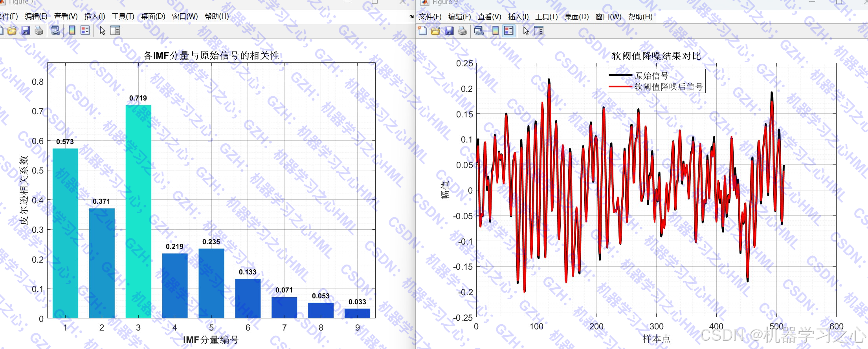This screenshot has height=349, width=868.
Task: Click data label 0.573 above bar
Action: [65, 142]
